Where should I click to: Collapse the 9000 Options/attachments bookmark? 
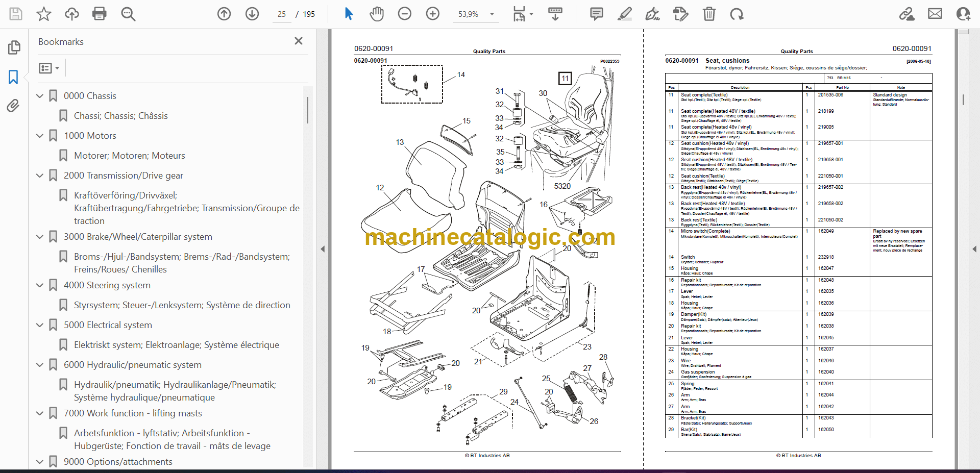(40, 462)
